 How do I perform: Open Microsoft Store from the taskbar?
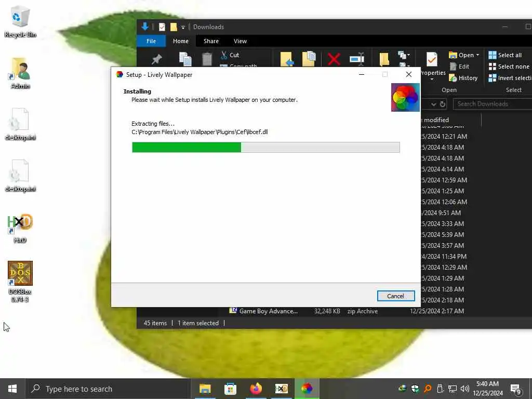pyautogui.click(x=230, y=389)
